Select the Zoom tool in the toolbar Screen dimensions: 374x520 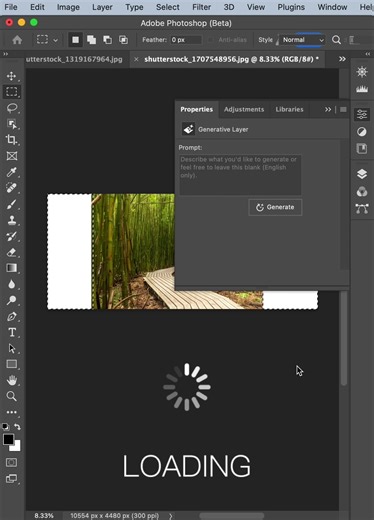click(12, 396)
